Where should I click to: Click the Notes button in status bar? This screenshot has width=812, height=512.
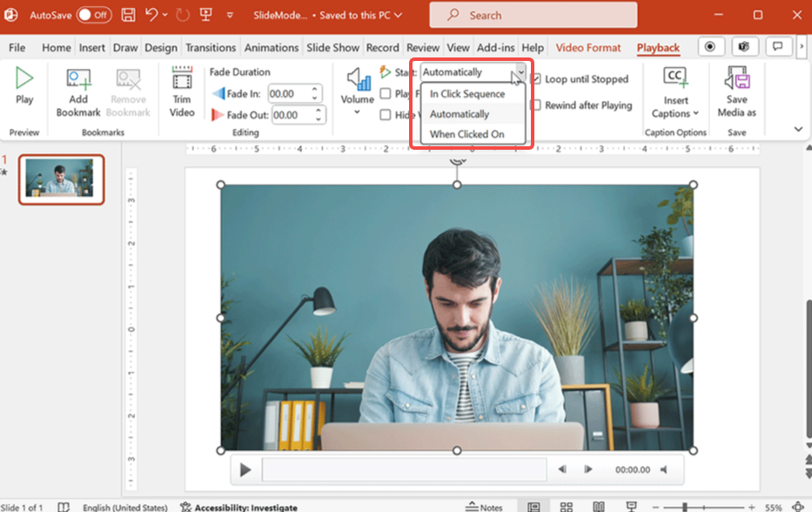pos(484,507)
